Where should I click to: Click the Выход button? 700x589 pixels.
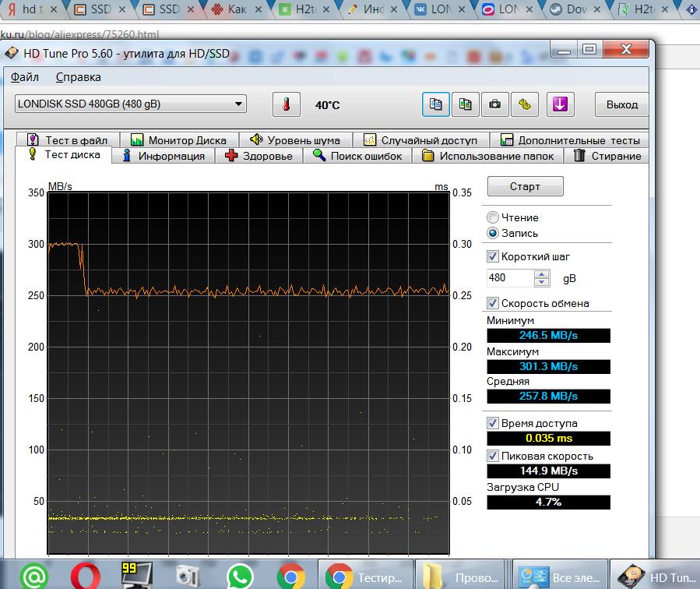pyautogui.click(x=621, y=104)
